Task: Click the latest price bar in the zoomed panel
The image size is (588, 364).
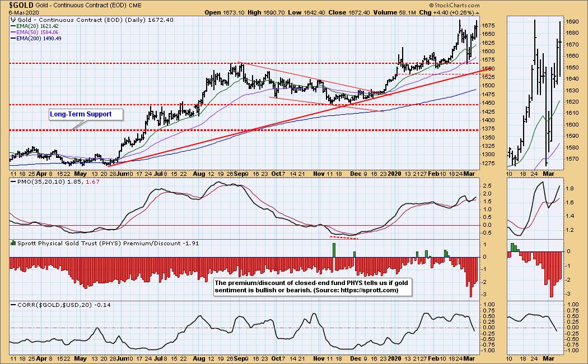Action: 560,49
